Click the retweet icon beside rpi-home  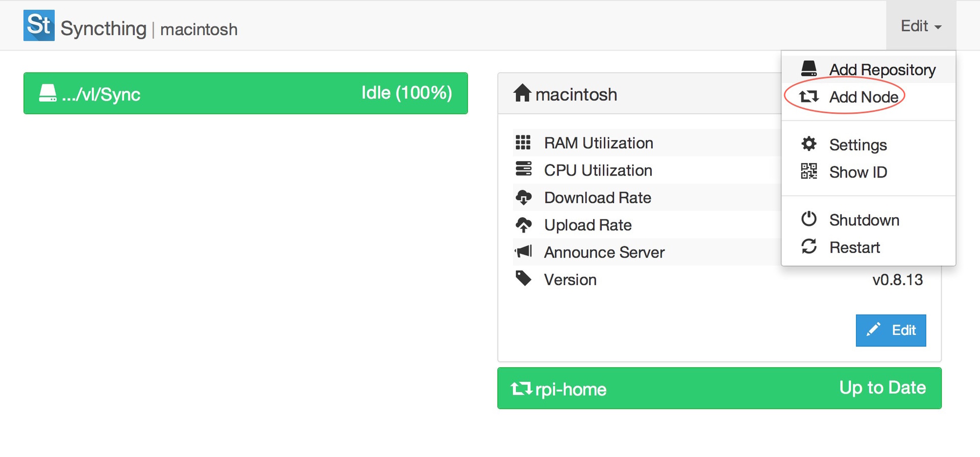(x=521, y=389)
